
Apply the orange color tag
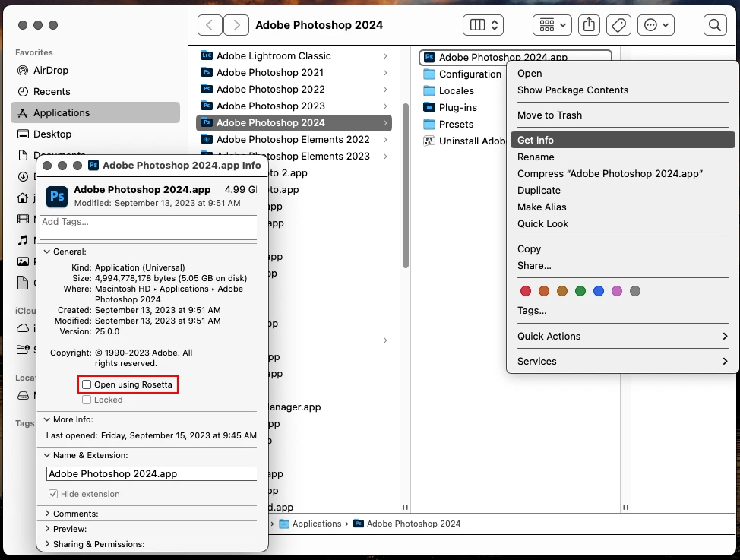[544, 291]
